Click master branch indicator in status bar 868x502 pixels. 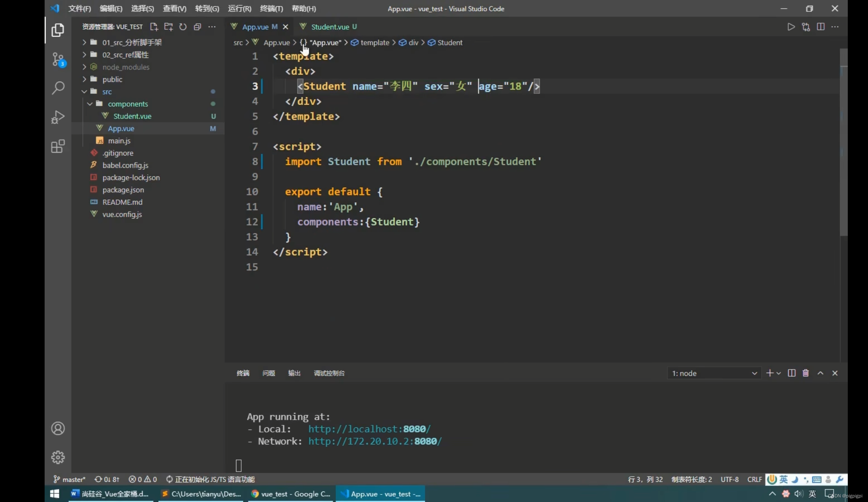pyautogui.click(x=69, y=479)
